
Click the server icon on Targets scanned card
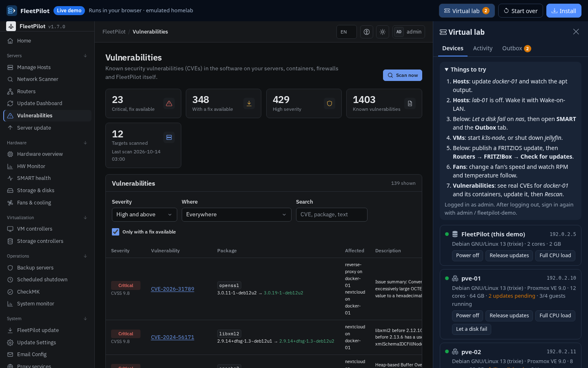coord(169,137)
